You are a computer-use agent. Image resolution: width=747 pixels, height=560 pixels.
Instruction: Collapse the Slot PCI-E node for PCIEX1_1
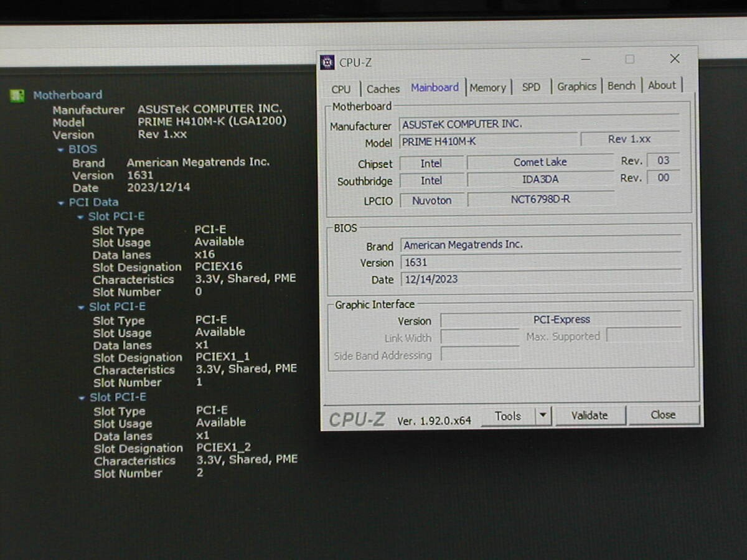tap(82, 307)
